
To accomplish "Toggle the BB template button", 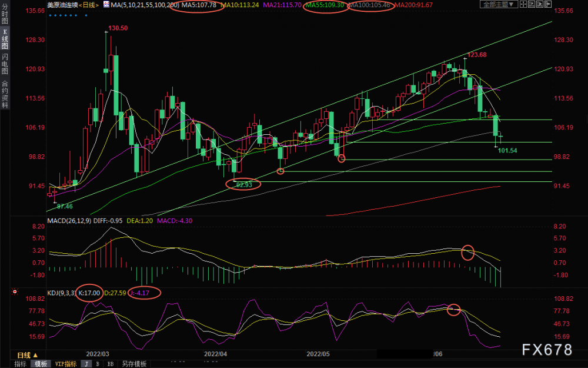I will pos(111,364).
